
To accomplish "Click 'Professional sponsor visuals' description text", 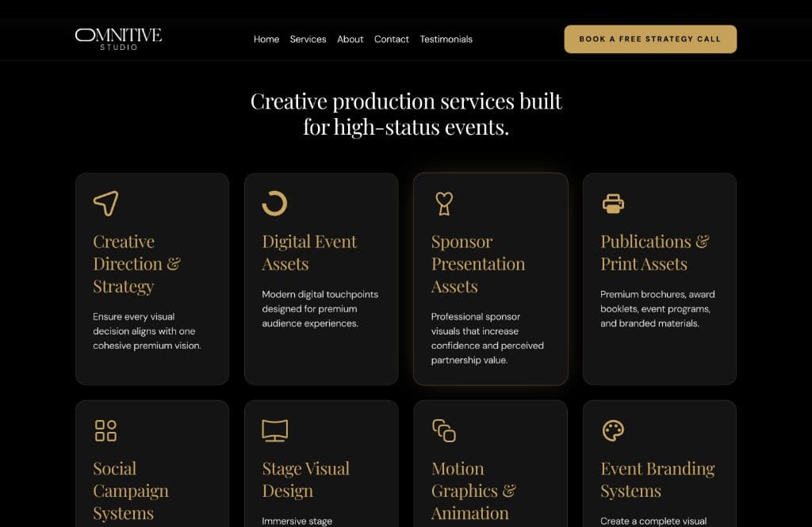I will (x=488, y=338).
